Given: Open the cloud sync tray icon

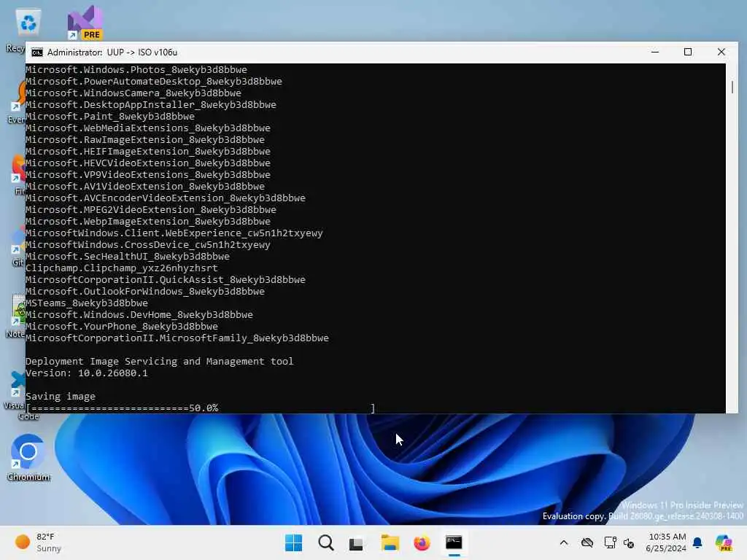Looking at the screenshot, I should click(x=587, y=542).
